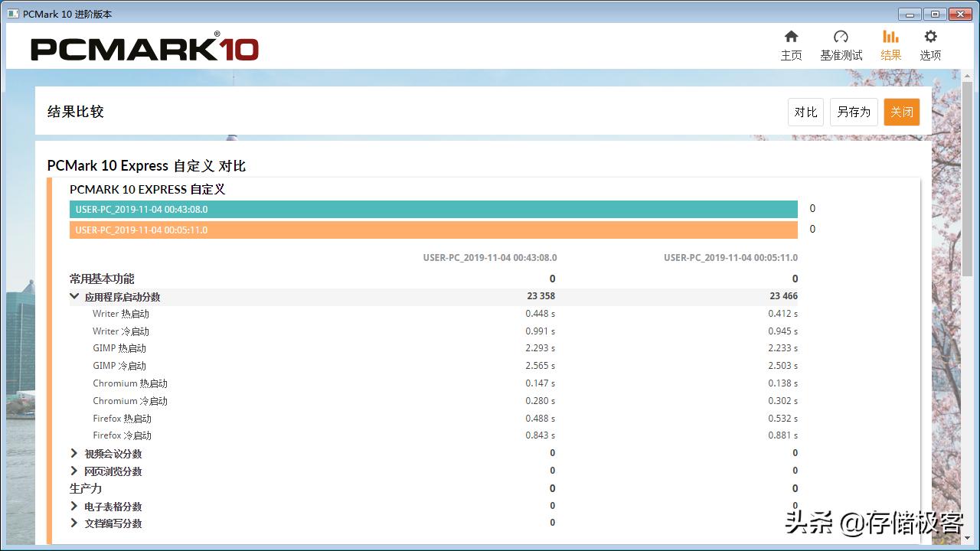The image size is (980, 551).
Task: Click the 生产力 category label
Action: point(86,488)
